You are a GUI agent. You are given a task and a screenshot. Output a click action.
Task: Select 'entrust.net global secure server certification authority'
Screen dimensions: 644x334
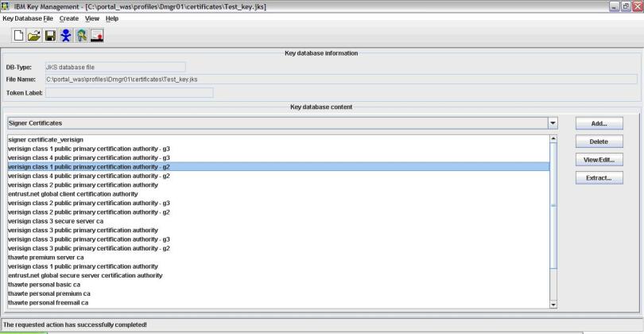click(278, 275)
